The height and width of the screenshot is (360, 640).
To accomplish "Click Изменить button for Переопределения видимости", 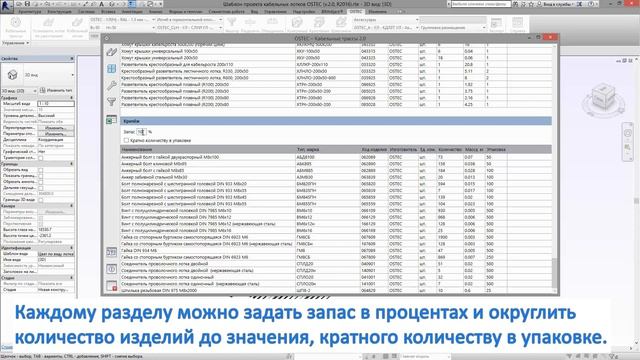I will [56, 128].
